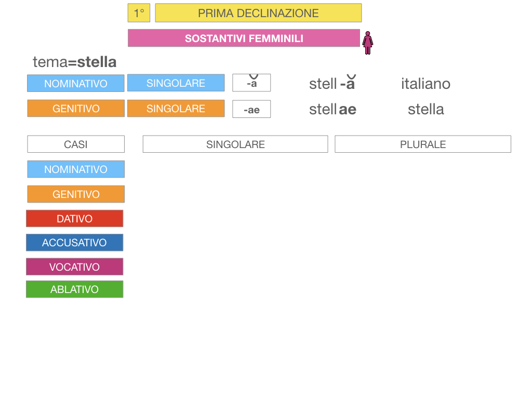Click the orange GENITIVO label in top row
This screenshot has width=532, height=399.
tap(76, 109)
